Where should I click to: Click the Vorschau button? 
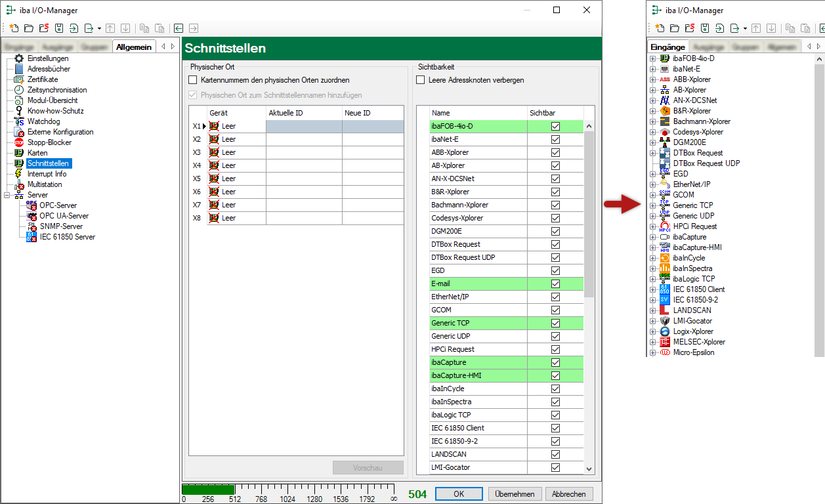click(368, 468)
